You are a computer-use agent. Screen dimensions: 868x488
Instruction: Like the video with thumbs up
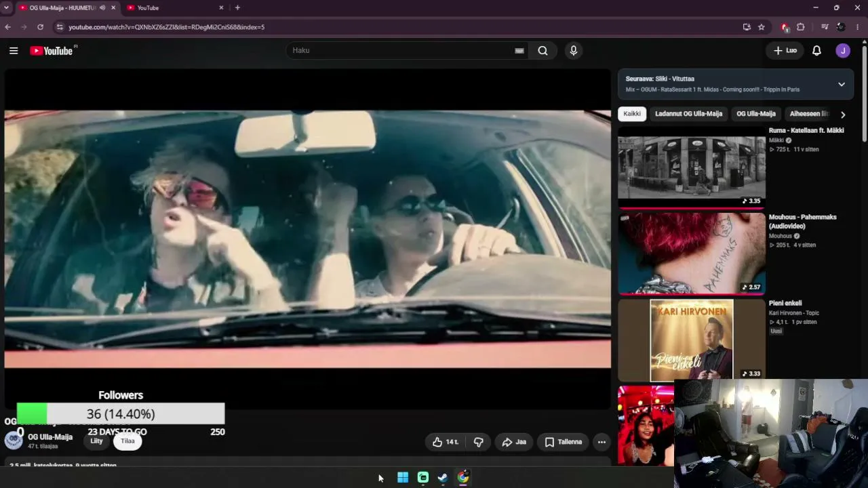(446, 442)
